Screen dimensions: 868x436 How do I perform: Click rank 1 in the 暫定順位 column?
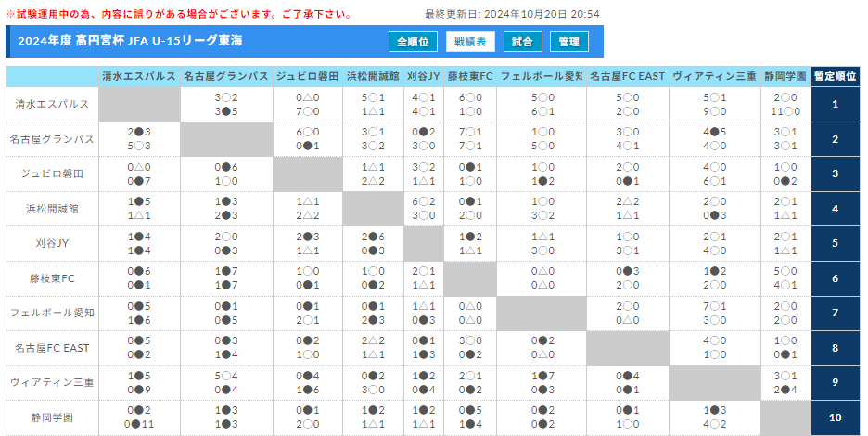coord(835,104)
